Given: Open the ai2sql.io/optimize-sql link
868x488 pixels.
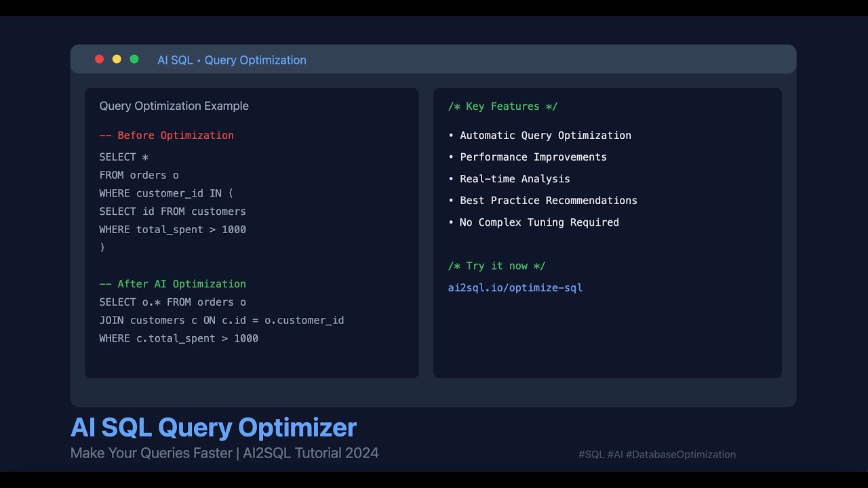Looking at the screenshot, I should click(x=515, y=287).
